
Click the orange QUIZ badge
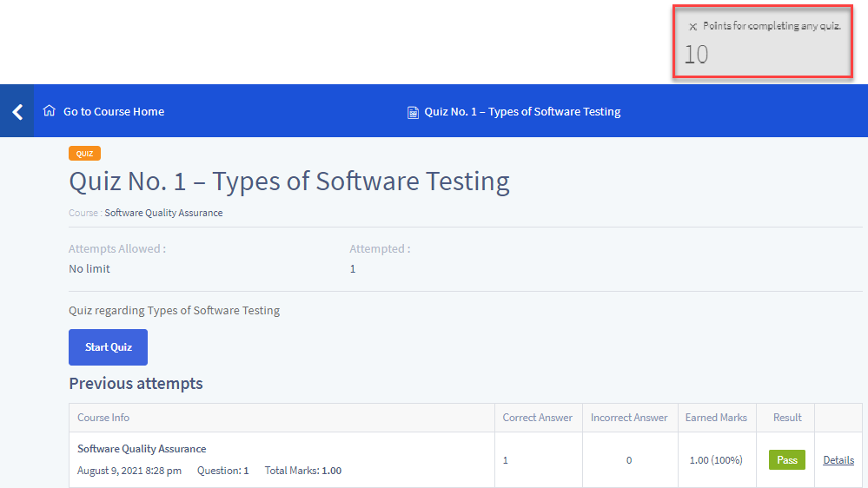click(x=84, y=154)
